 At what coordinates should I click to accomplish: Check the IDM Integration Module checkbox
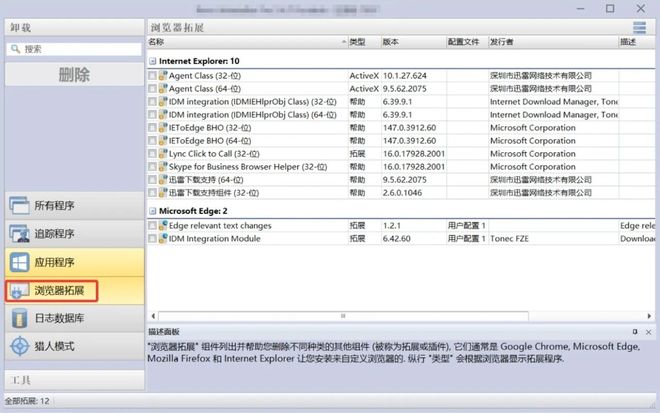(x=152, y=239)
